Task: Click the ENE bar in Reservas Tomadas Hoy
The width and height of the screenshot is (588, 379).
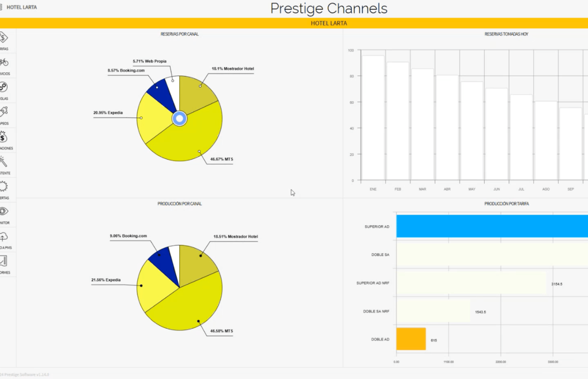Action: [x=373, y=118]
